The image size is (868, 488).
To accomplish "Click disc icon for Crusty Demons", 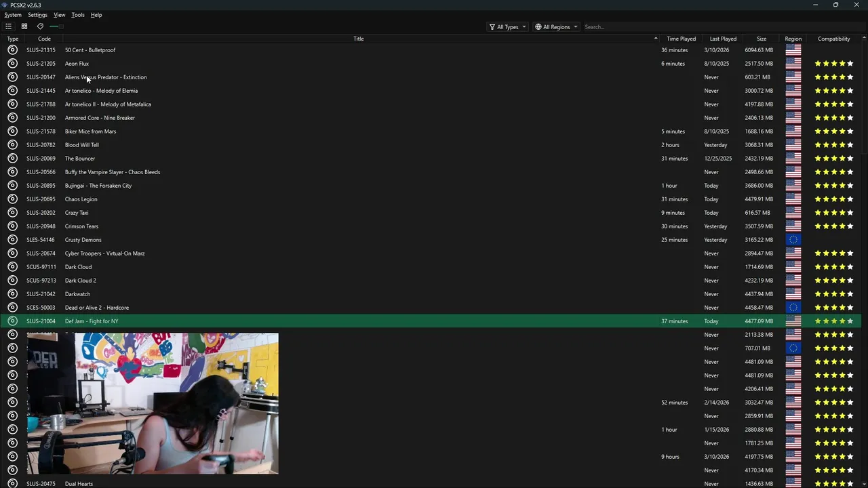I will pyautogui.click(x=12, y=240).
